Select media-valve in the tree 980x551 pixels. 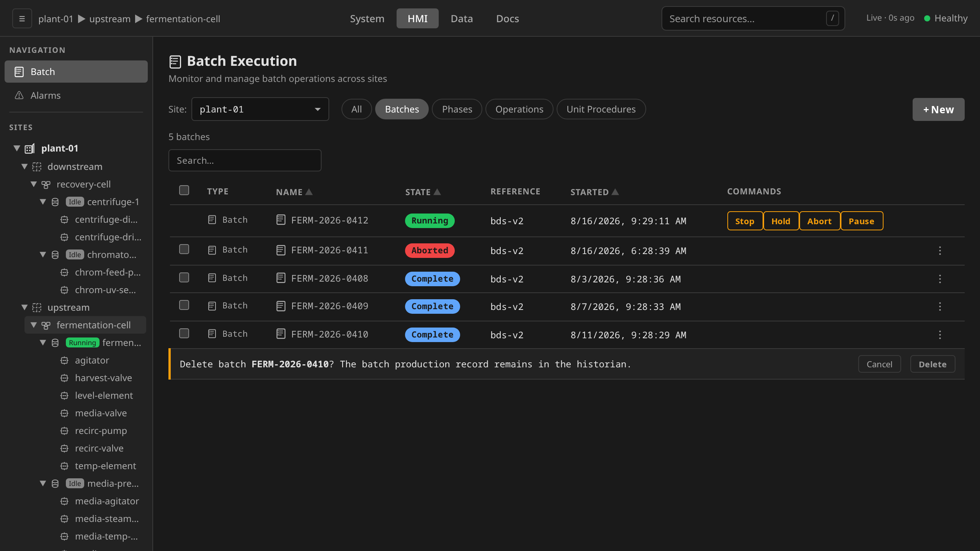click(101, 413)
